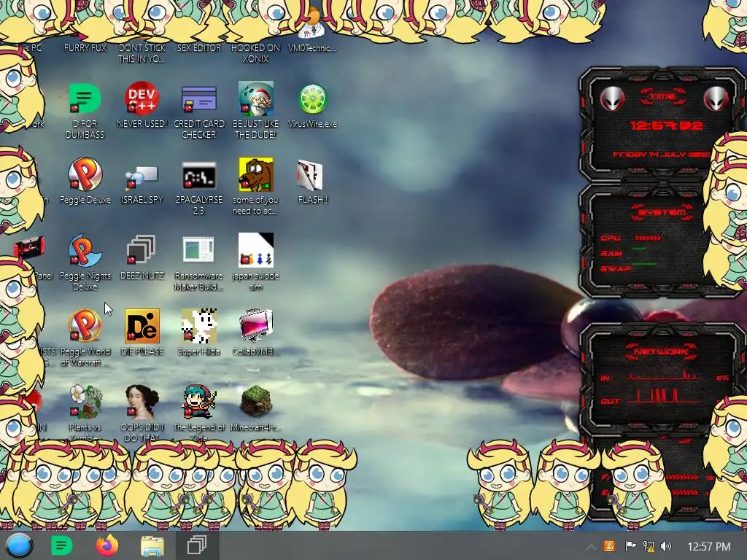Click the FURRY FUX desktop label
This screenshot has width=747, height=560.
[x=85, y=48]
